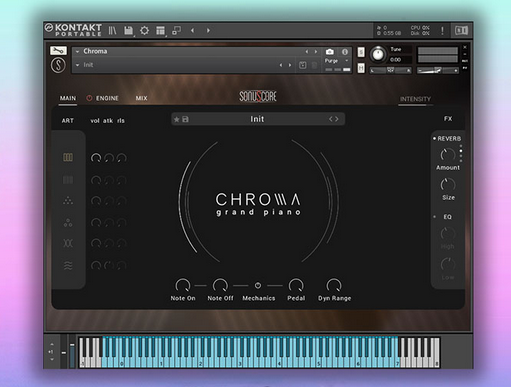This screenshot has height=387, width=511.
Task: Click the save floppy disk icon in the top toolbar
Action: tap(128, 31)
